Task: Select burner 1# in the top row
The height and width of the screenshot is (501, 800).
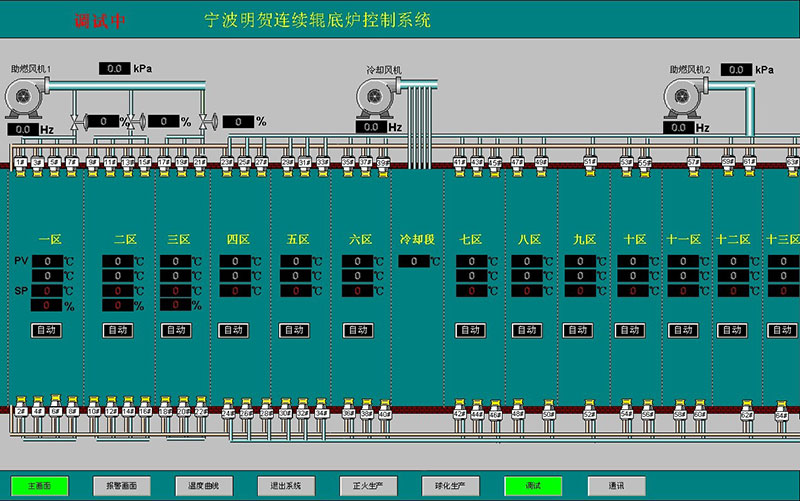Action: point(20,162)
